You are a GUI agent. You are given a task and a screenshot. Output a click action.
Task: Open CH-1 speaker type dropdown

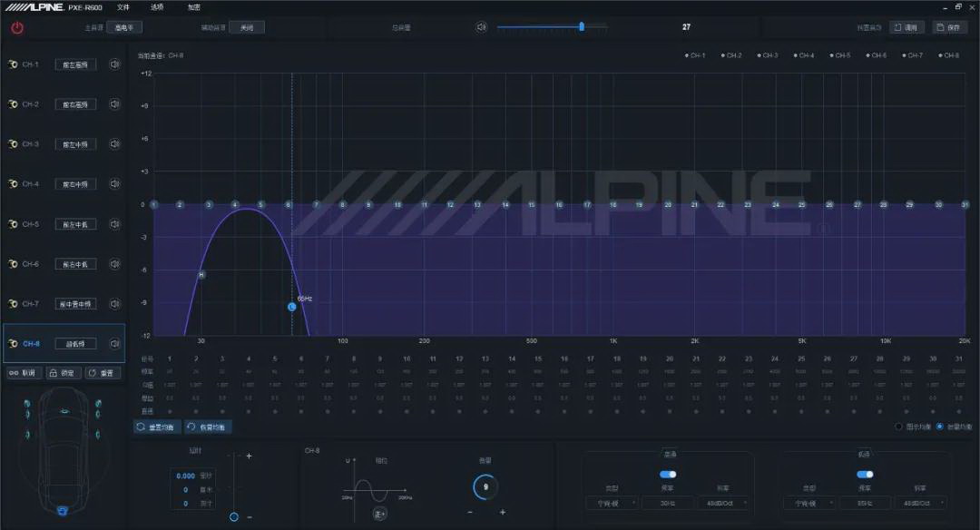(75, 64)
